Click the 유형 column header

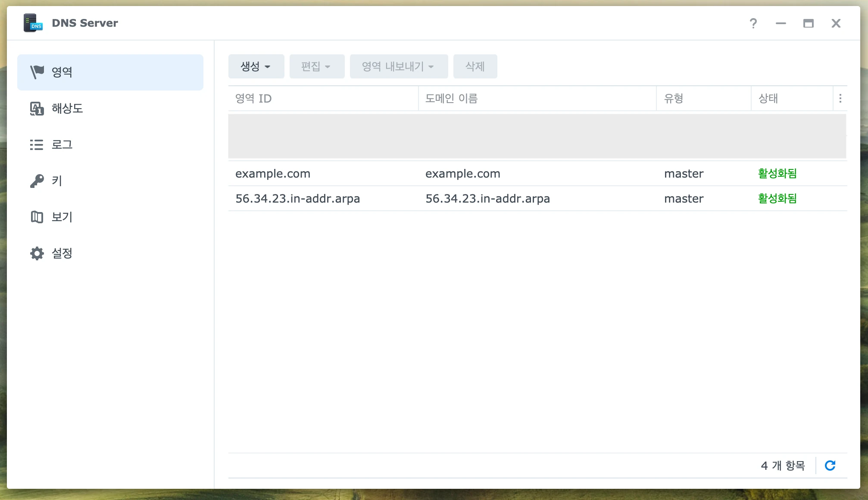tap(704, 99)
